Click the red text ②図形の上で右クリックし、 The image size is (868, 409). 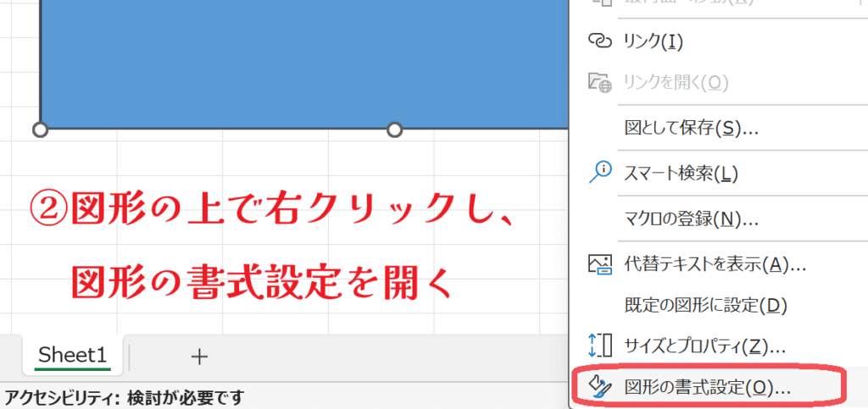(271, 208)
